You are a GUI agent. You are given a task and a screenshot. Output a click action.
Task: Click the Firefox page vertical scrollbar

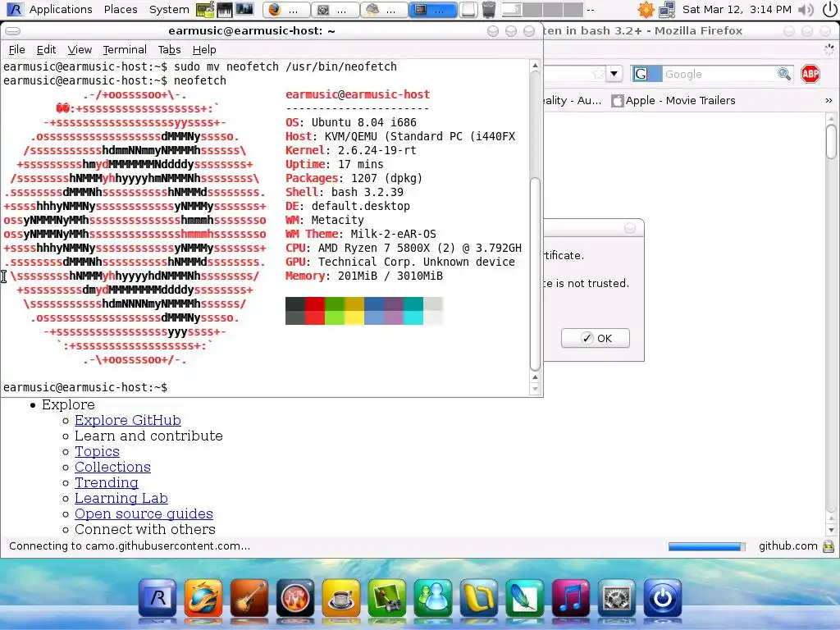pyautogui.click(x=831, y=141)
